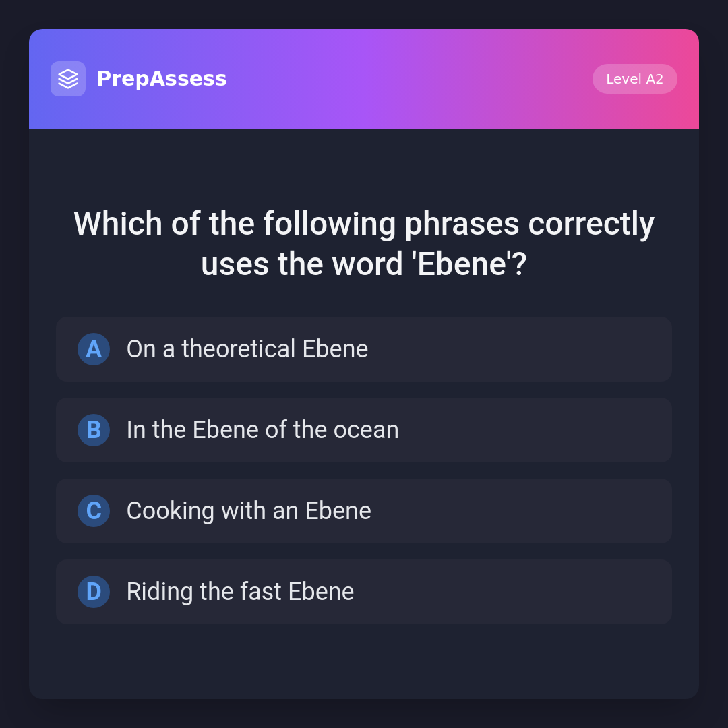Click the Level A2 badge
This screenshot has width=728, height=728.
point(634,79)
